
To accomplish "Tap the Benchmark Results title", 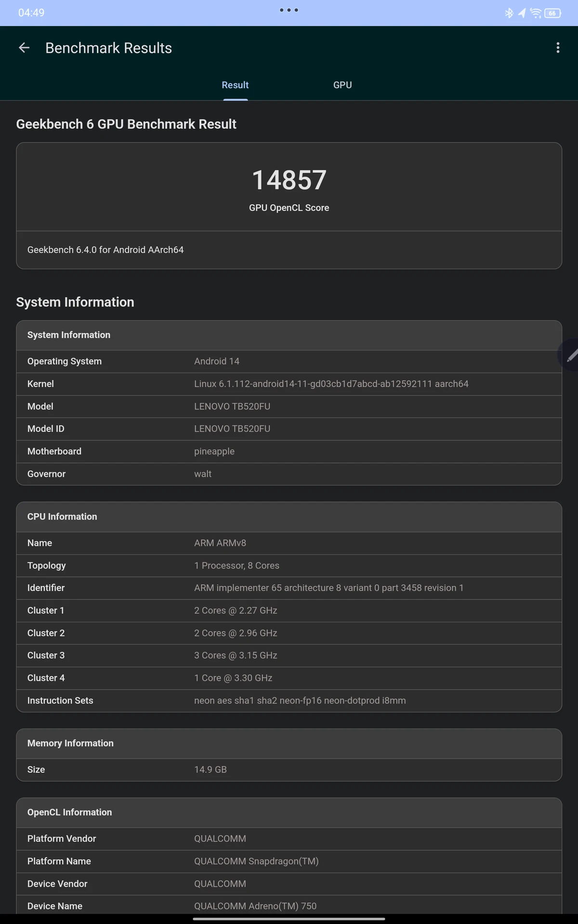I will (x=108, y=48).
